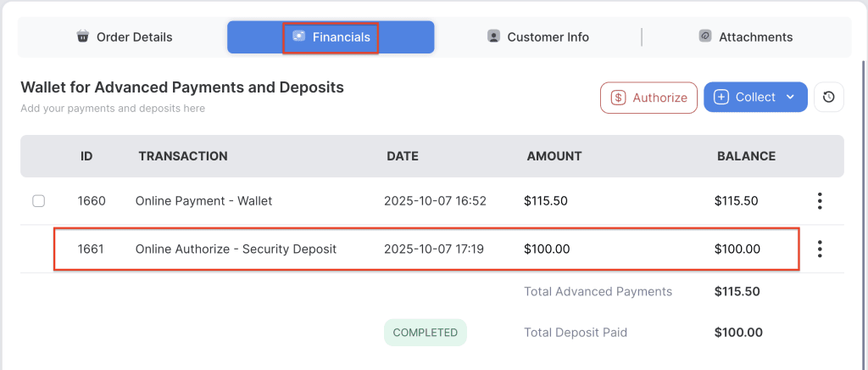Open three-dot menu for transaction 1661
Screen dimensions: 868x370
pos(819,249)
